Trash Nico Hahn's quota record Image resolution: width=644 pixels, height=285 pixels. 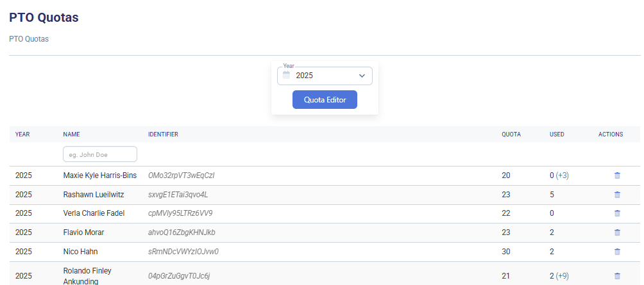[x=617, y=252]
